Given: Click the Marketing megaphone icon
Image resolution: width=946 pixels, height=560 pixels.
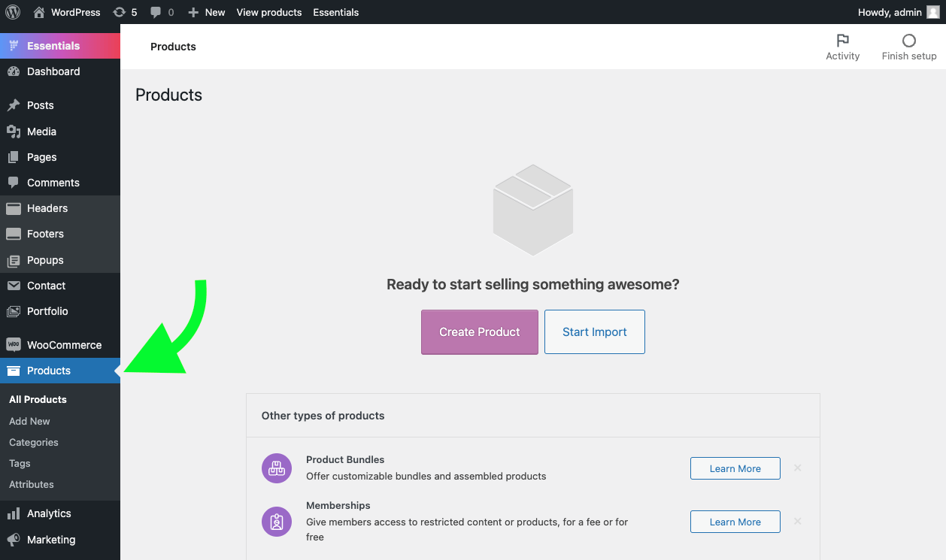Looking at the screenshot, I should (x=14, y=540).
